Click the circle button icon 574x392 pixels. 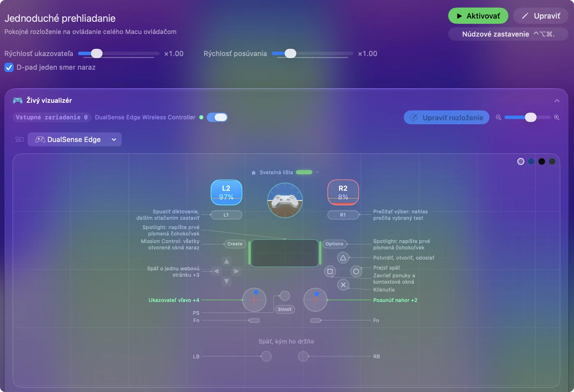pyautogui.click(x=356, y=271)
